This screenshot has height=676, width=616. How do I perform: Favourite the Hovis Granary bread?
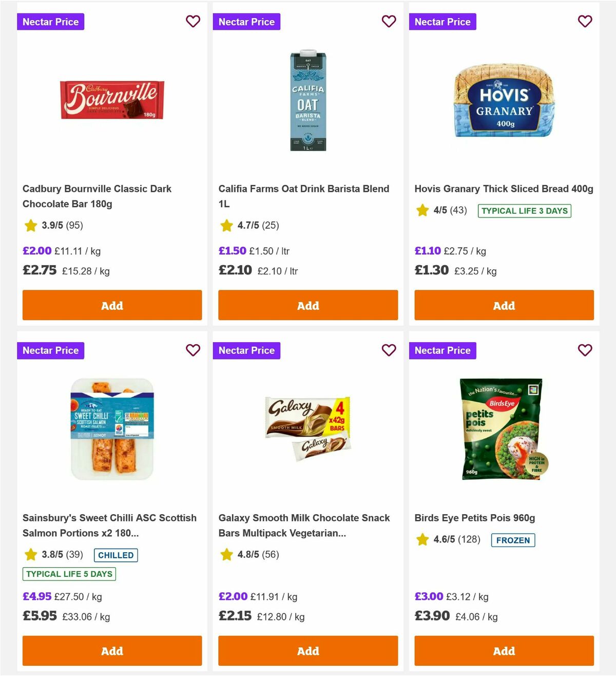585,22
